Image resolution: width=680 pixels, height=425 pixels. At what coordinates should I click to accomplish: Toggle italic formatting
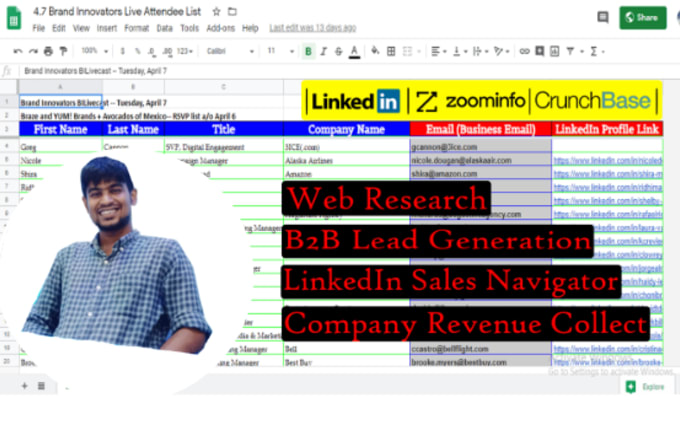[x=324, y=51]
